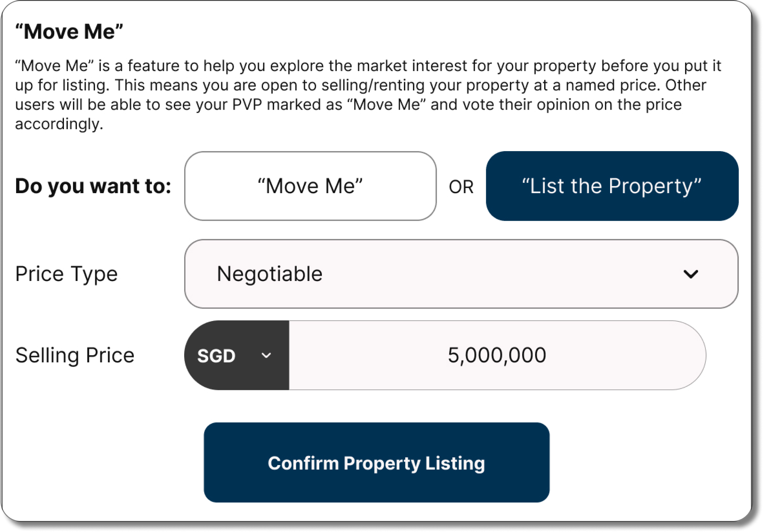
Task: Click the "SGD" currency code text
Action: (x=216, y=356)
